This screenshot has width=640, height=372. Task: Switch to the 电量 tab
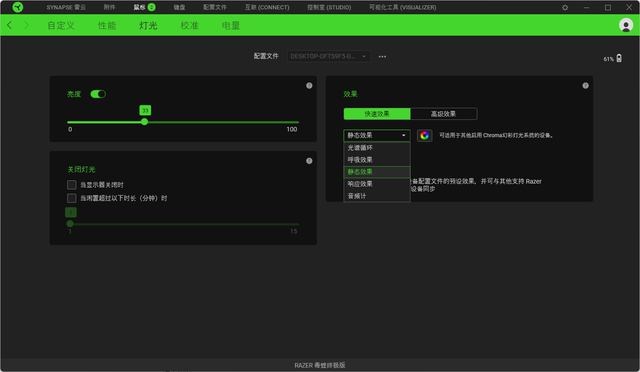(231, 25)
